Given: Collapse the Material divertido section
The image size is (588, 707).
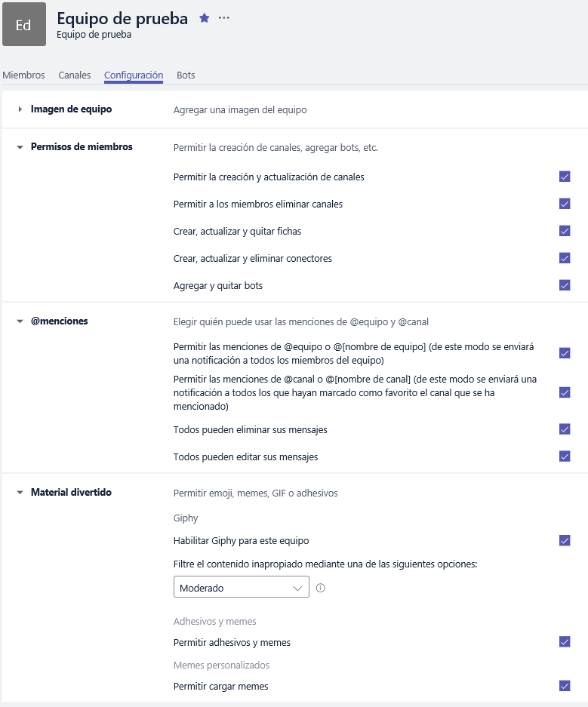Looking at the screenshot, I should (20, 493).
